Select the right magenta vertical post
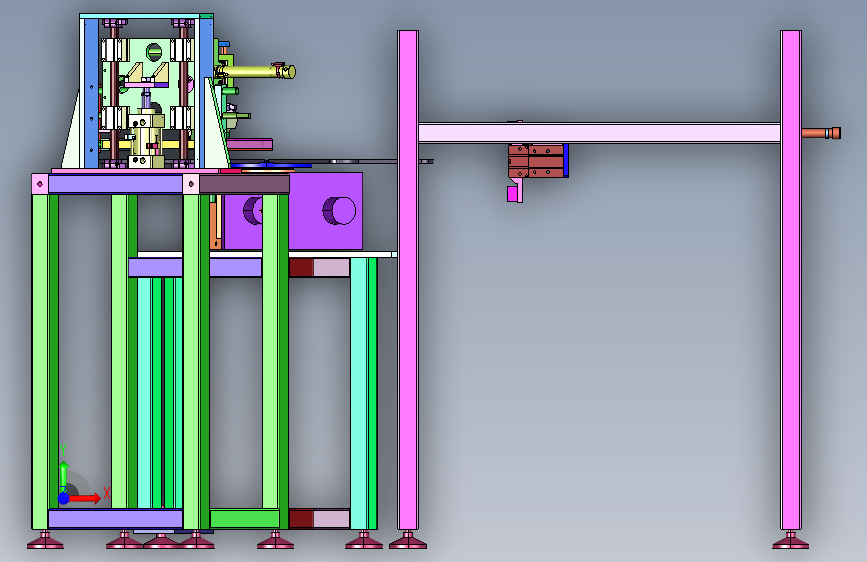This screenshot has width=867, height=562. 791,280
